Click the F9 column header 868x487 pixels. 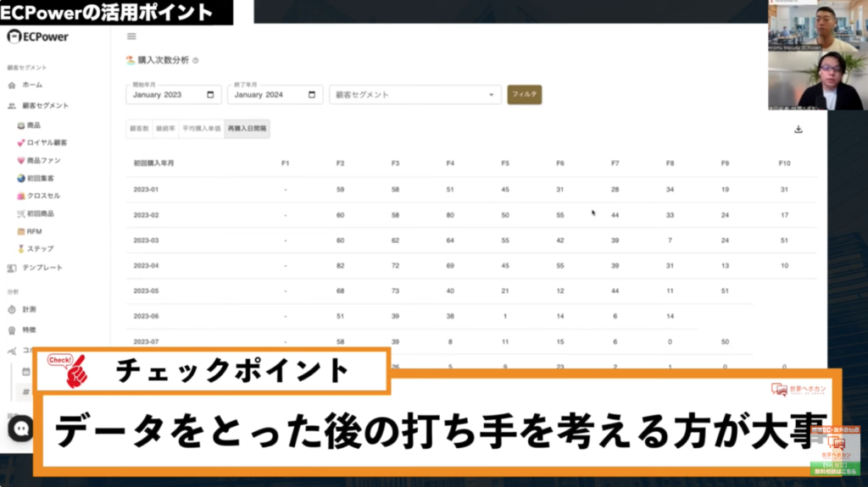click(726, 163)
